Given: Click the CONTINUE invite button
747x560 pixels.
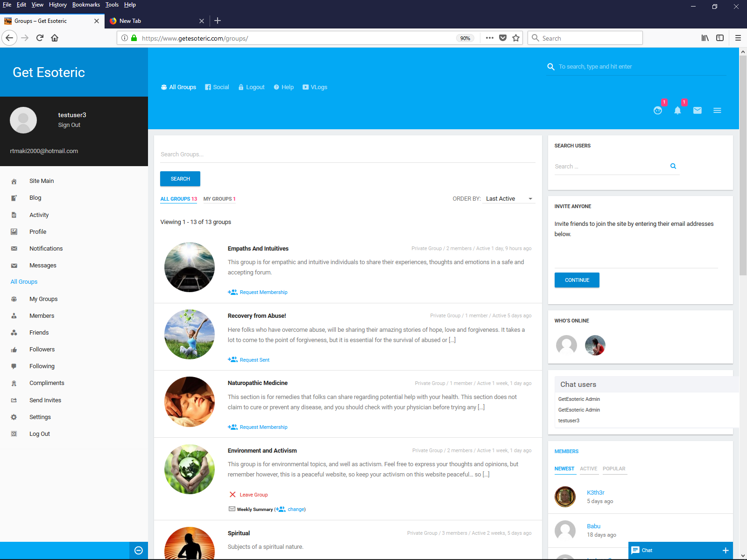Looking at the screenshot, I should pyautogui.click(x=577, y=280).
